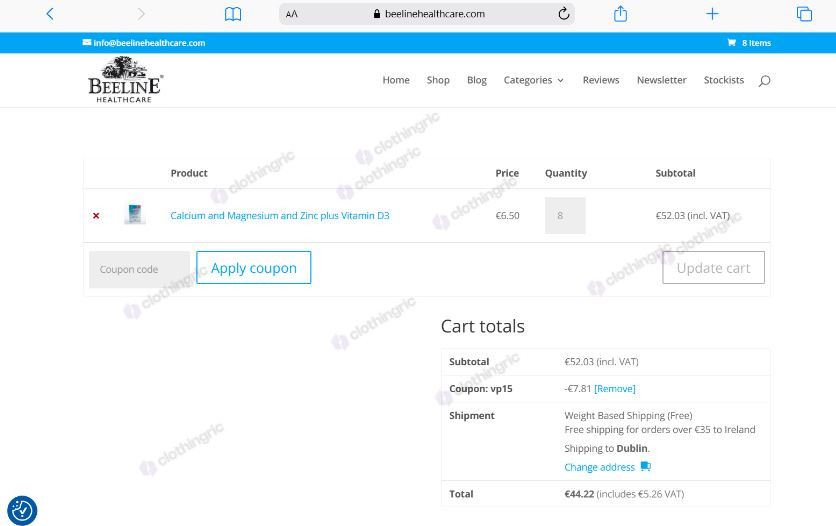Reload the page with the refresh icon
This screenshot has height=526, width=836.
pyautogui.click(x=564, y=14)
